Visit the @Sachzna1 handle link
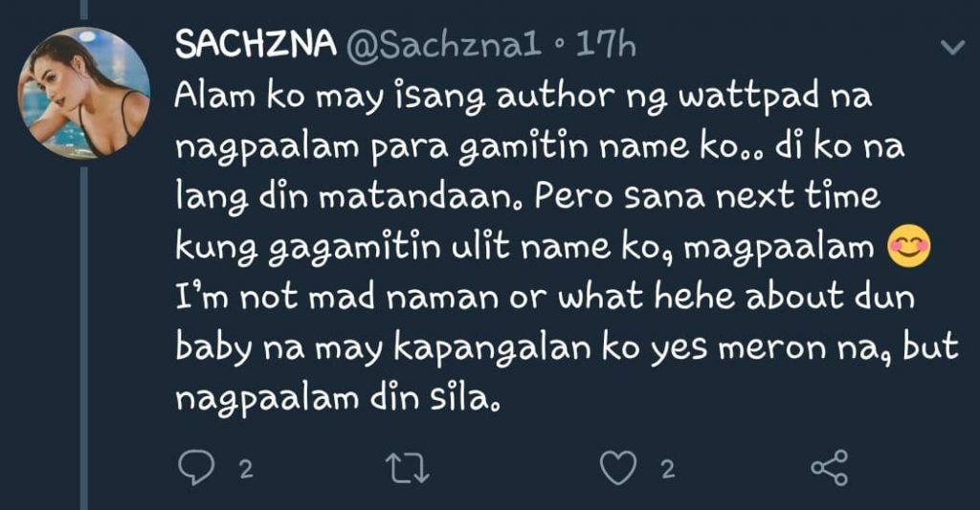Screen dimensions: 980x510 (x=444, y=46)
